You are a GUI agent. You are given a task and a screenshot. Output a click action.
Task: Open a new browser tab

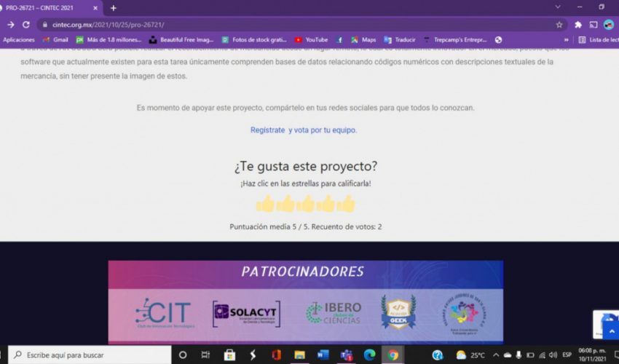pyautogui.click(x=114, y=8)
